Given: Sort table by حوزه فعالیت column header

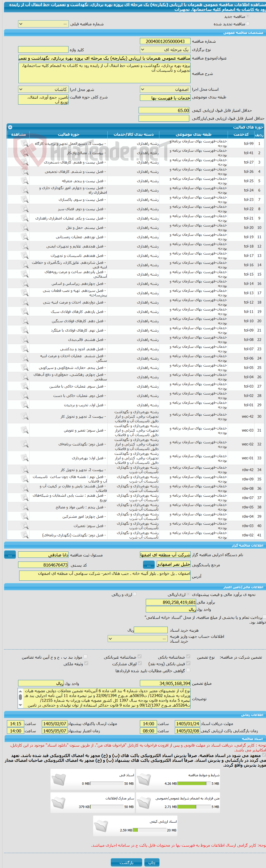Looking at the screenshot, I should 69,134.
